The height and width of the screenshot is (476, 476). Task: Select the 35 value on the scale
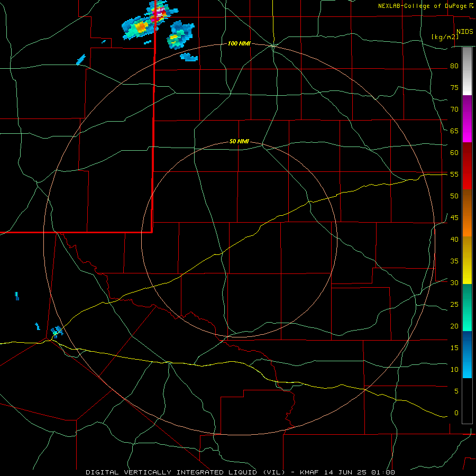tap(454, 261)
